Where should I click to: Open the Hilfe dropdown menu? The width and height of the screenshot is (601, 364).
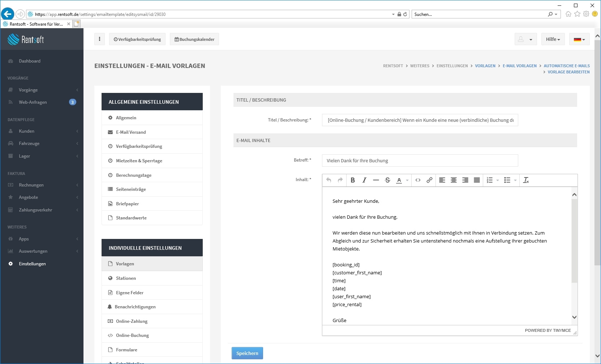click(553, 39)
